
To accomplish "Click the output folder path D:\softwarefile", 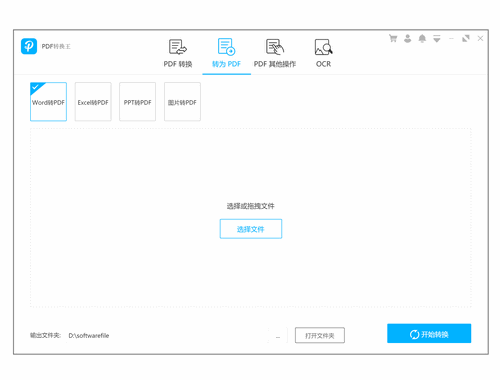I will coord(89,336).
